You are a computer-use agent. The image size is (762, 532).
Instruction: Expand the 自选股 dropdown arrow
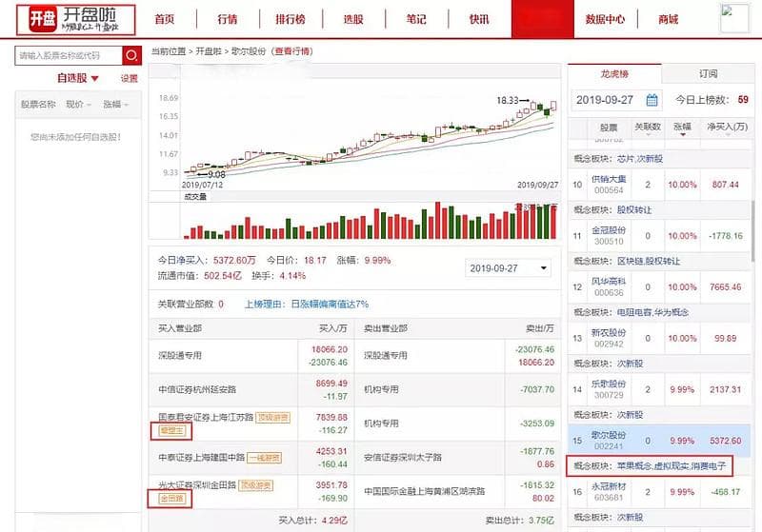click(x=94, y=78)
